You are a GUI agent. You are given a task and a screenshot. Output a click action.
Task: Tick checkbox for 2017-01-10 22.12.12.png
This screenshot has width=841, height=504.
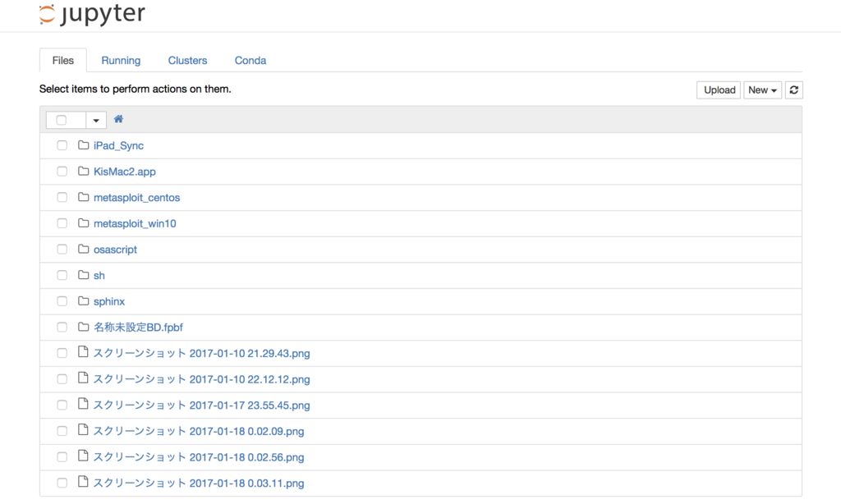(x=62, y=379)
